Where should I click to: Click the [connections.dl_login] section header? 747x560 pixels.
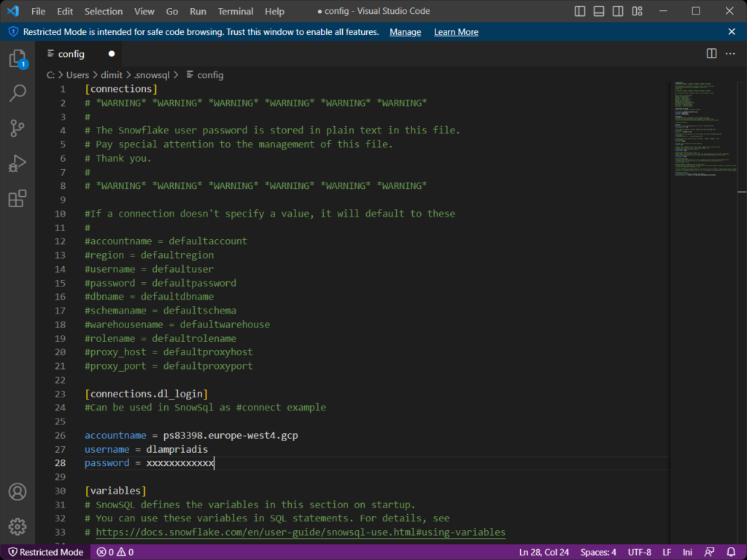click(146, 394)
